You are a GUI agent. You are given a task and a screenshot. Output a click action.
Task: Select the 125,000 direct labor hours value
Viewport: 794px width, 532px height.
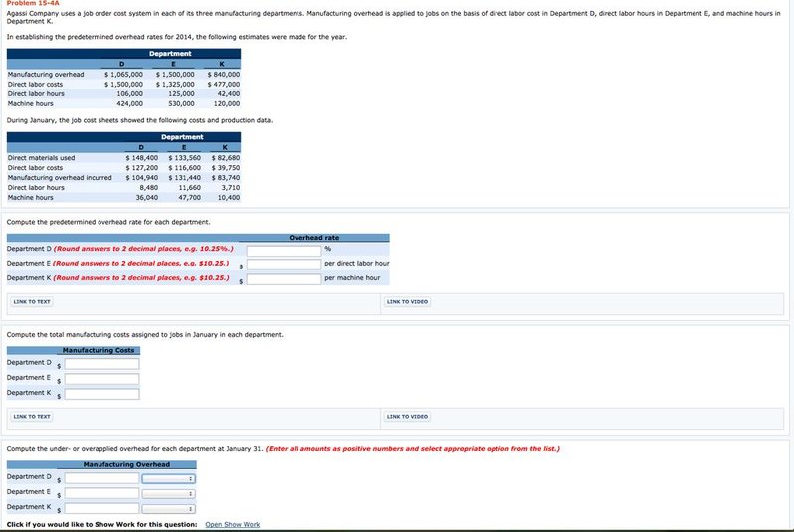[181, 93]
